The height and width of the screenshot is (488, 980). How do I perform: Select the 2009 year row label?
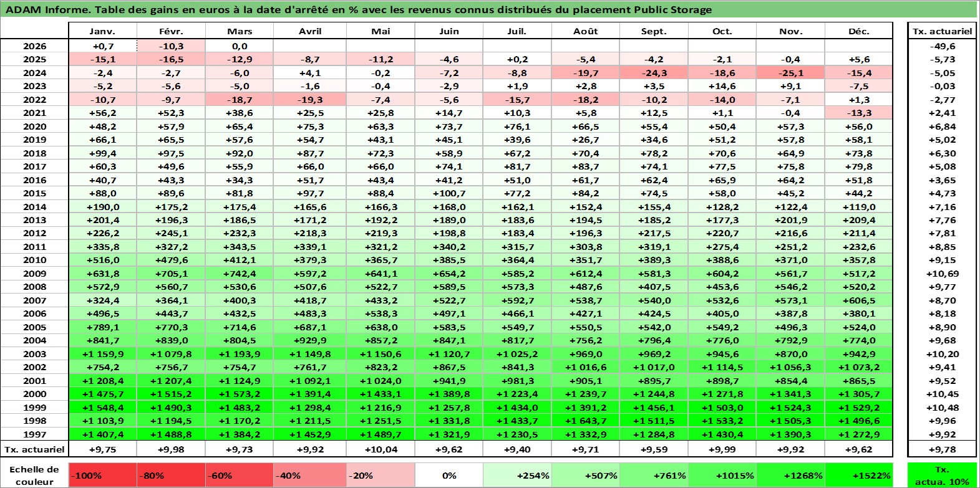tap(34, 274)
